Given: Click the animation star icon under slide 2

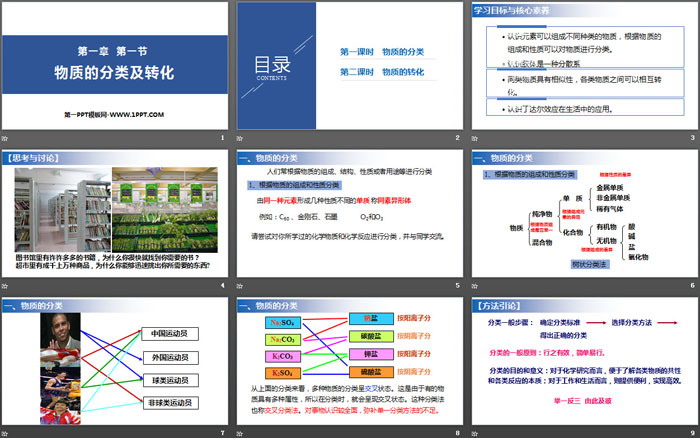Looking at the screenshot, I should click(x=239, y=137).
